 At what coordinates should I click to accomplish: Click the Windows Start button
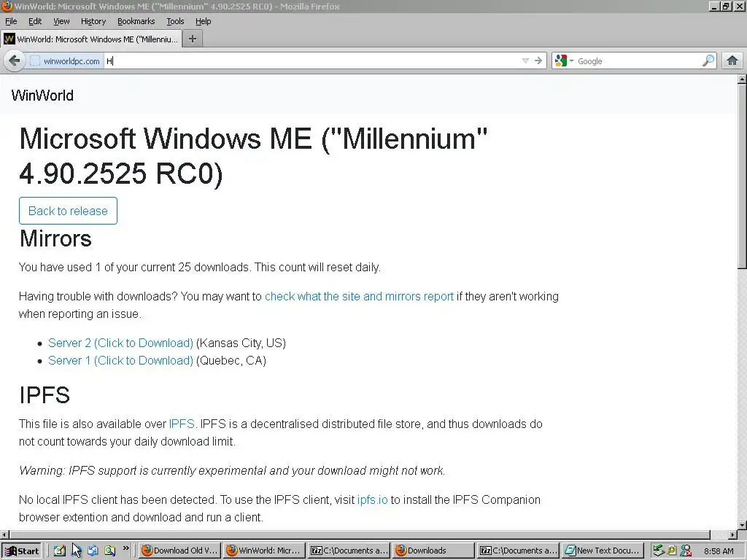tap(21, 551)
